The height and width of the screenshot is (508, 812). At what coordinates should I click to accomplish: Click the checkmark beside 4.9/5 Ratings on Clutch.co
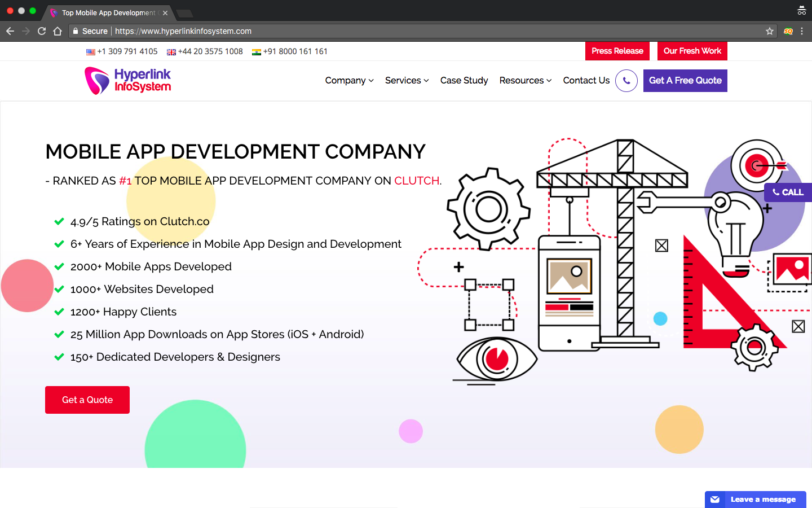59,221
